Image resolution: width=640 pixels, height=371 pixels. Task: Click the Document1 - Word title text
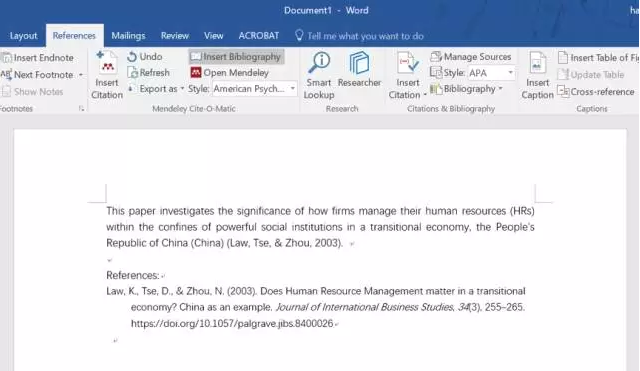(x=326, y=10)
